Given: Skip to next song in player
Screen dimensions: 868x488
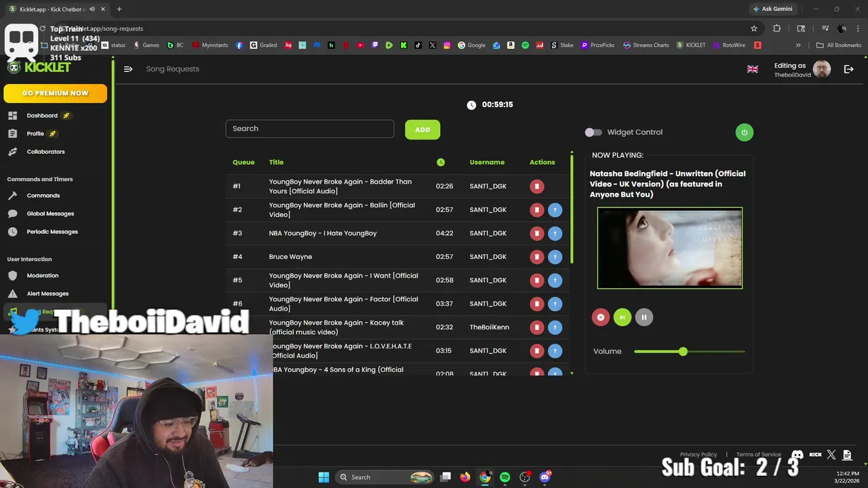Looking at the screenshot, I should point(623,317).
